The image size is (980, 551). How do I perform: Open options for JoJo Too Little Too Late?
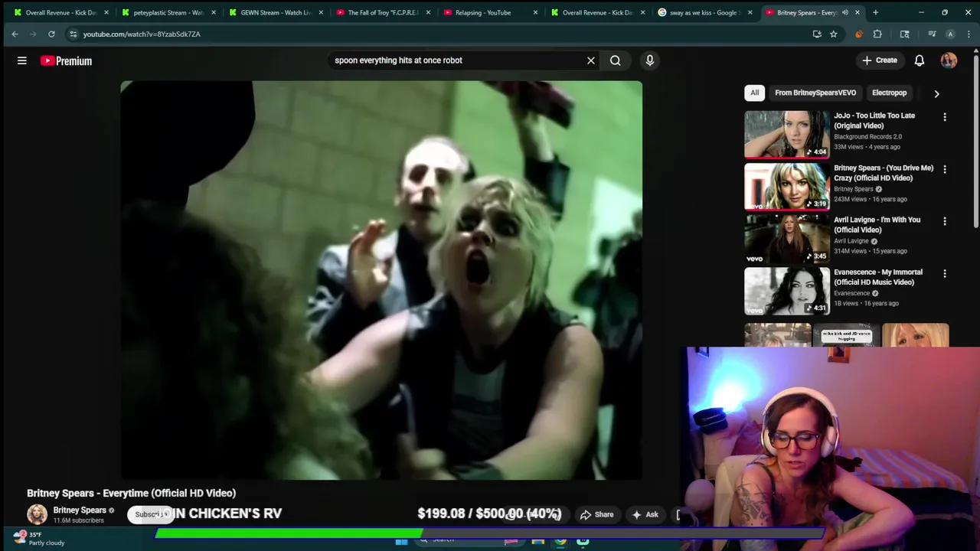pyautogui.click(x=945, y=117)
